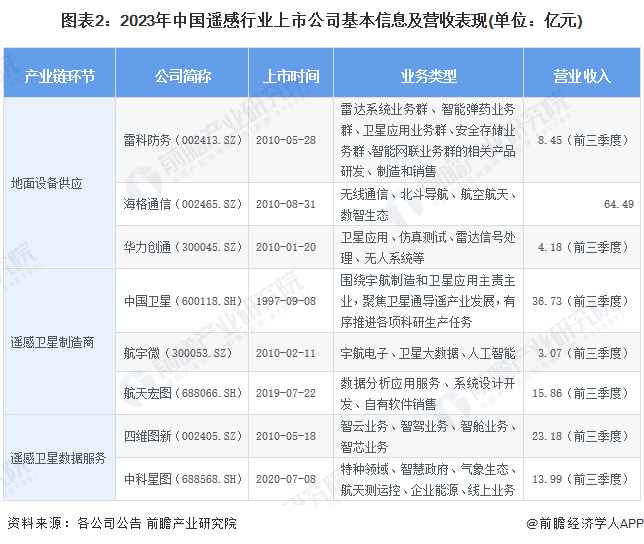Click revenue value 36.73（前三季度）
Viewport: 644px width, 544px height.
580,301
